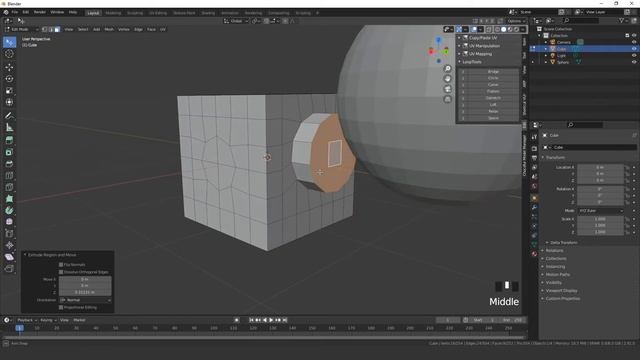Open the Render menu
This screenshot has height=360, width=640.
[x=40, y=12]
